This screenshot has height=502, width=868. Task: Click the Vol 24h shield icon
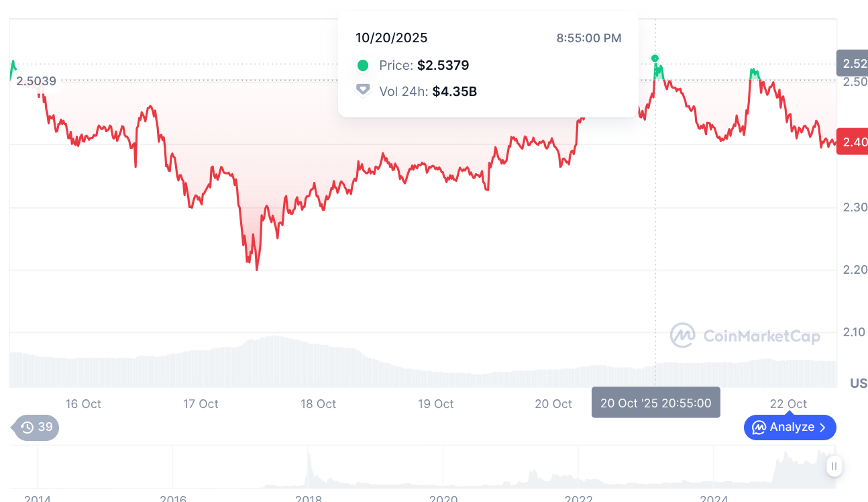(x=363, y=91)
